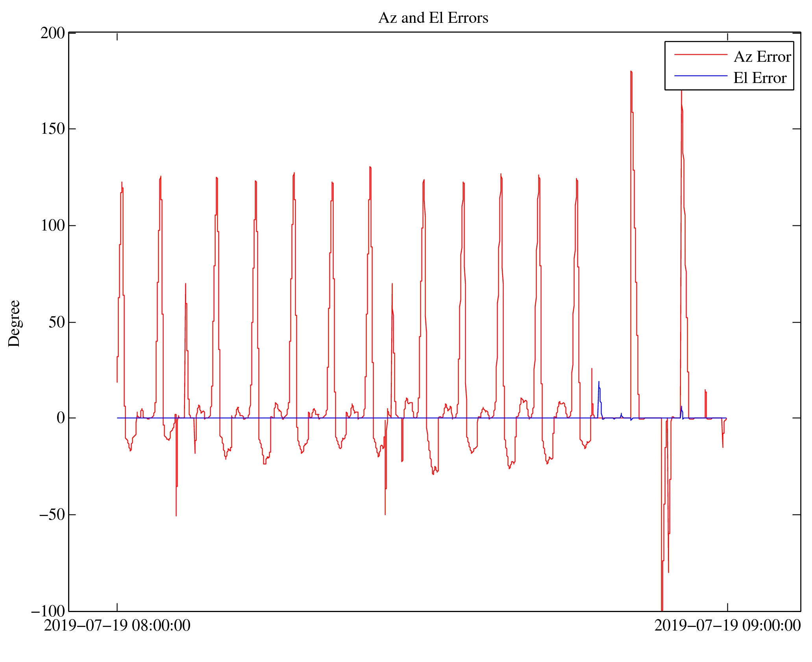Click the 'Az and El Errors' plot title

click(x=433, y=18)
